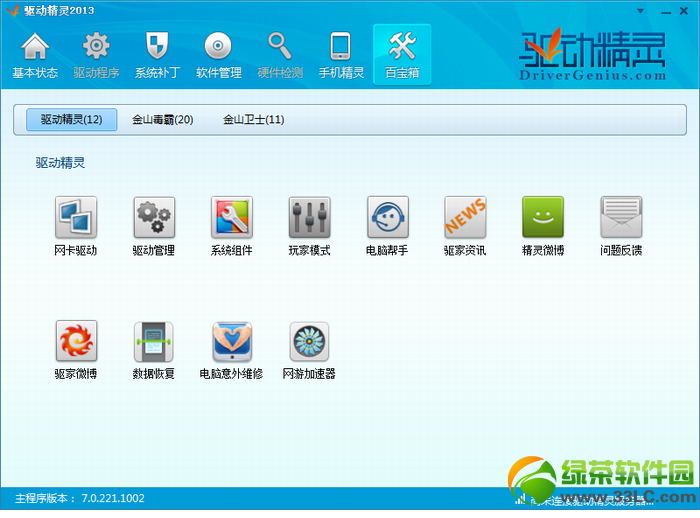The image size is (700, 518).
Task: Open the 网卡驱动 network driver tool
Action: (75, 217)
